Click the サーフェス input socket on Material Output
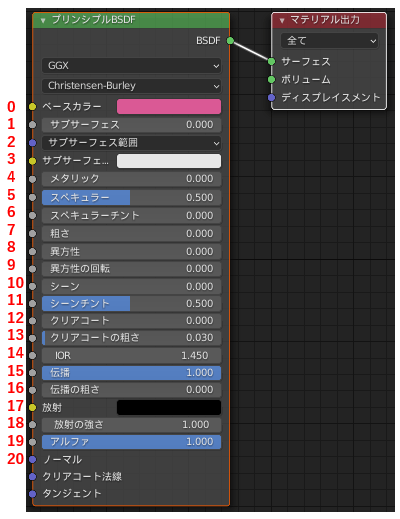The image size is (400, 519). 271,61
